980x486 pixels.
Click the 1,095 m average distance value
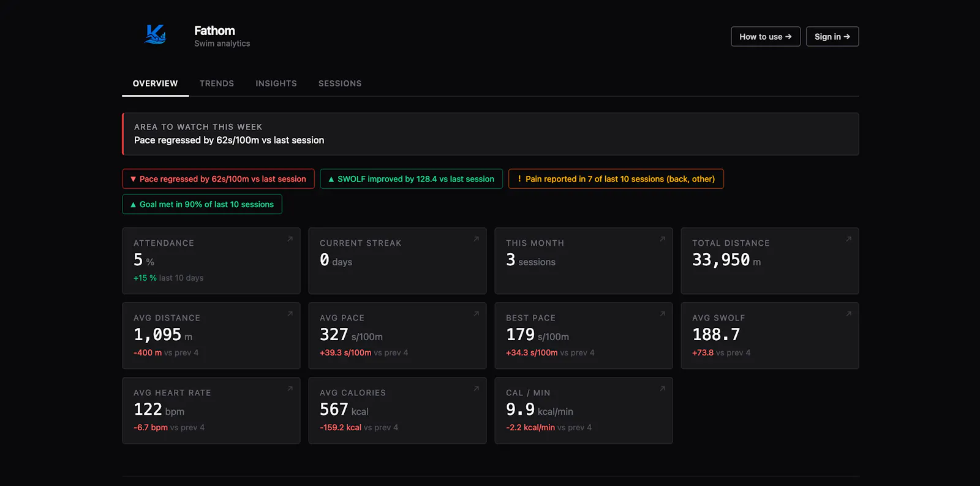tap(163, 335)
